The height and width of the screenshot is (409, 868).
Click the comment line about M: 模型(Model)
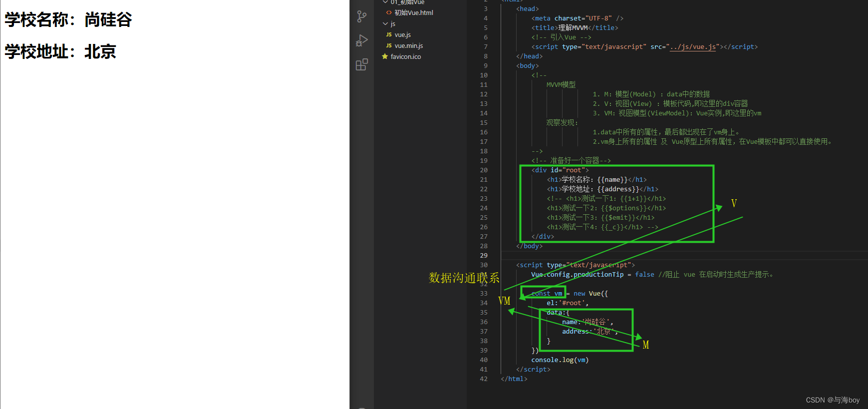coord(651,94)
